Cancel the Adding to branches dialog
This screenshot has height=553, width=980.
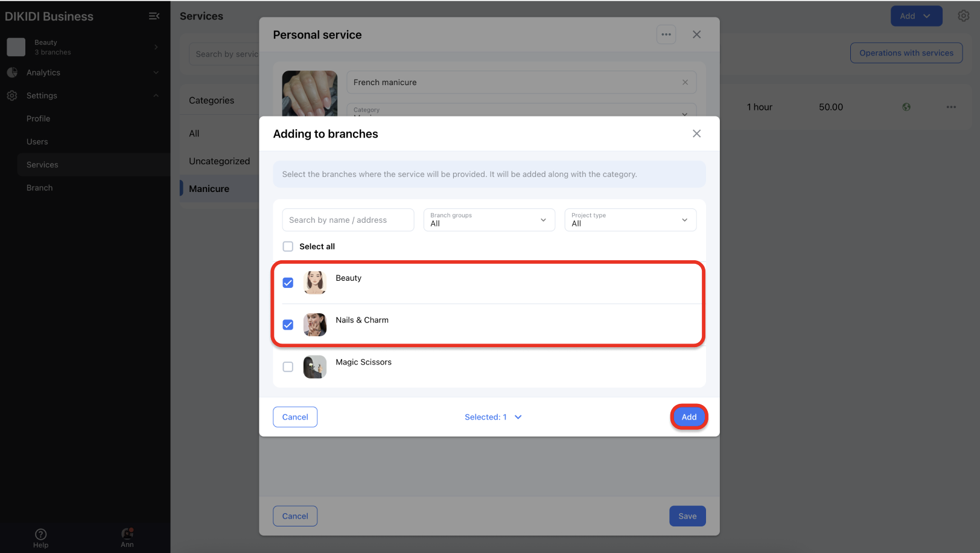coord(295,417)
